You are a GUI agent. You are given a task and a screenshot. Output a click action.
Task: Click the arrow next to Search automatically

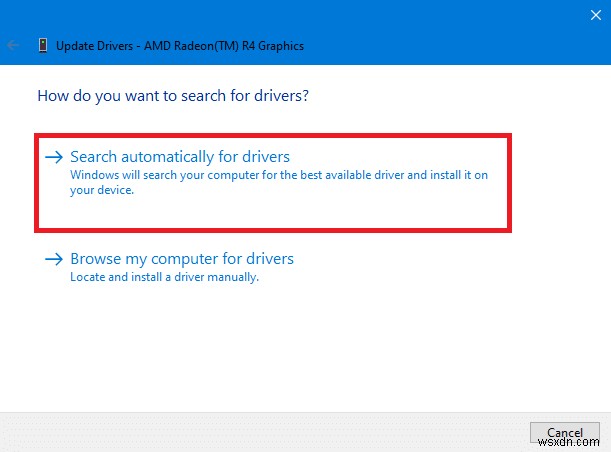(54, 157)
